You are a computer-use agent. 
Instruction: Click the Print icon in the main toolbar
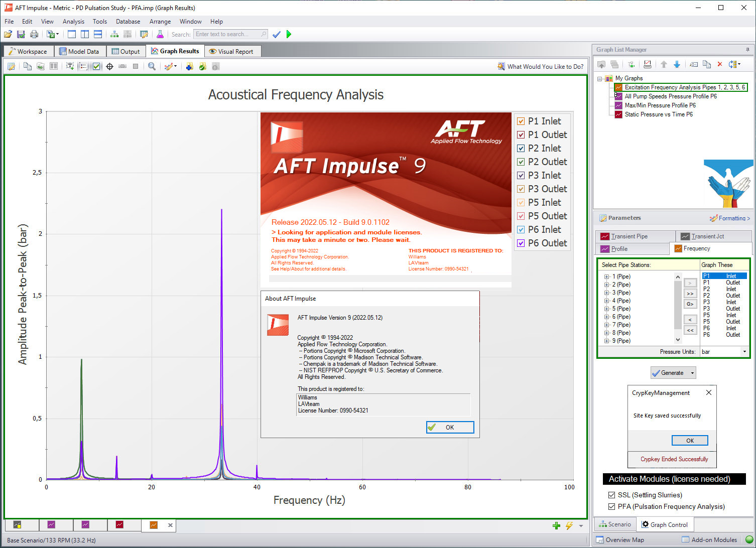click(x=34, y=34)
